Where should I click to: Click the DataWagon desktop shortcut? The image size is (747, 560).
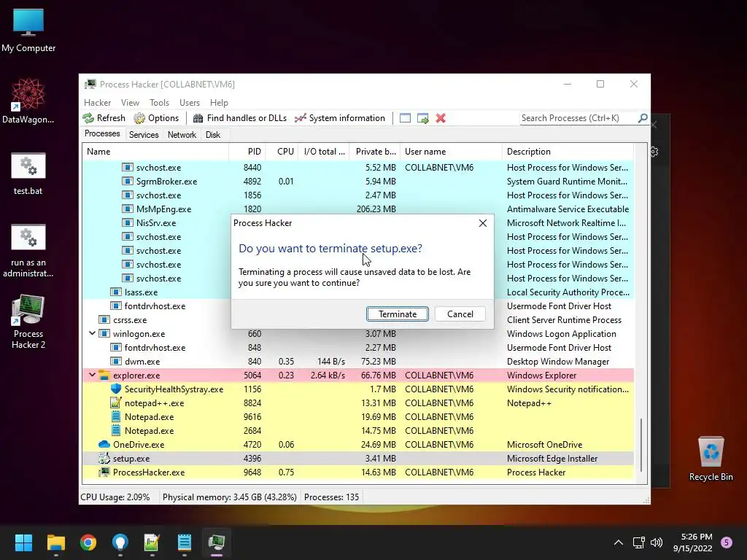tap(28, 101)
